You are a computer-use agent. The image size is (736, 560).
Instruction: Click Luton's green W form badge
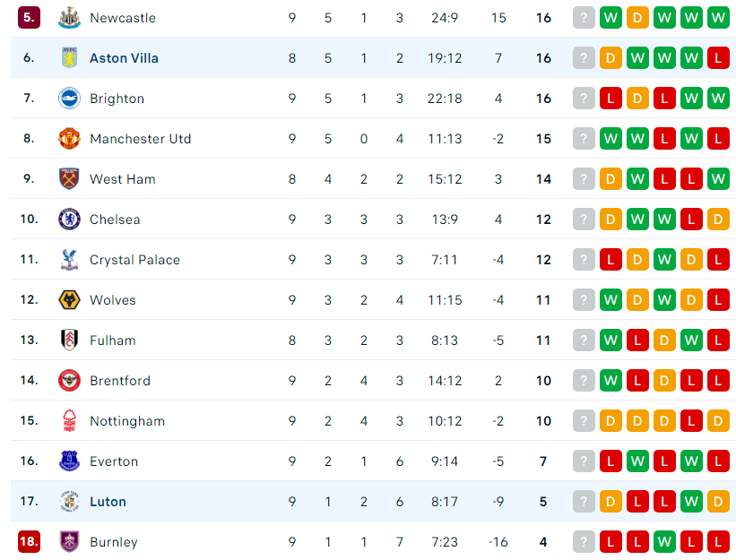(x=691, y=502)
